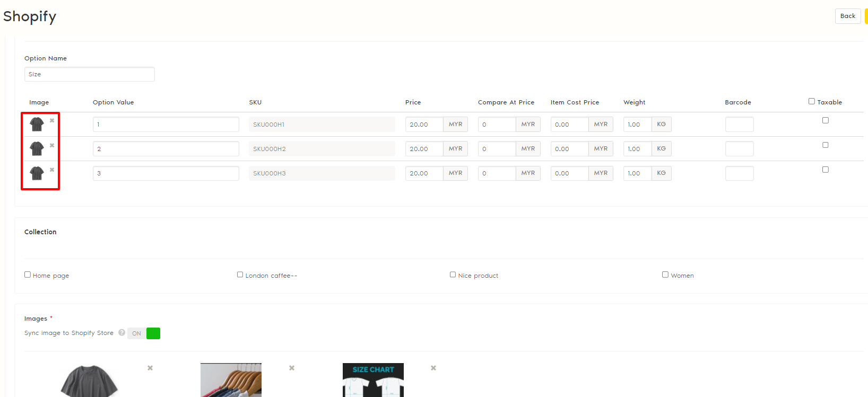Click the Option Value column header

tap(114, 102)
